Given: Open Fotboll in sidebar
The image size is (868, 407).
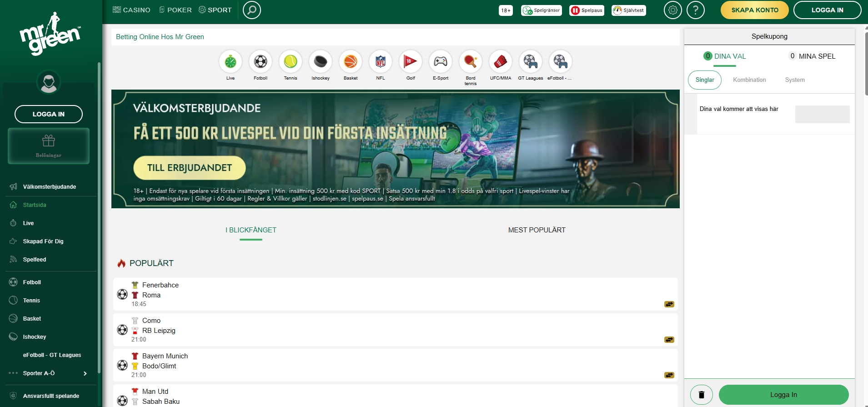Looking at the screenshot, I should tap(32, 282).
